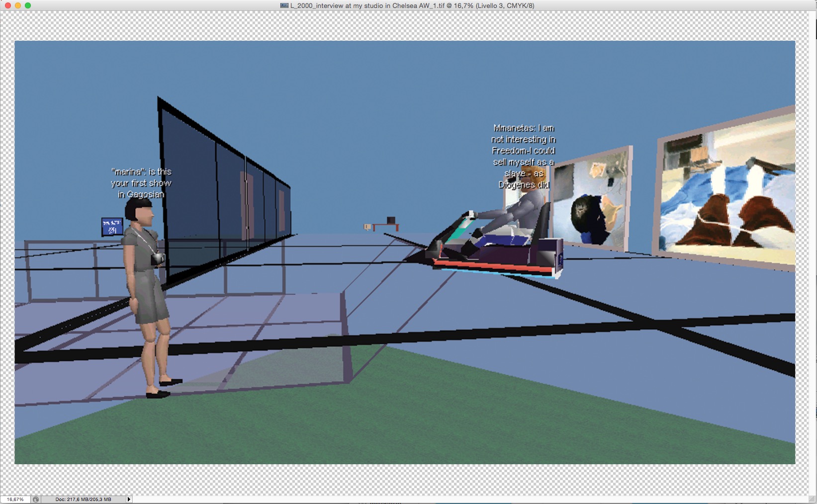Open the status bar arrow popup menu
The width and height of the screenshot is (817, 504).
click(129, 499)
